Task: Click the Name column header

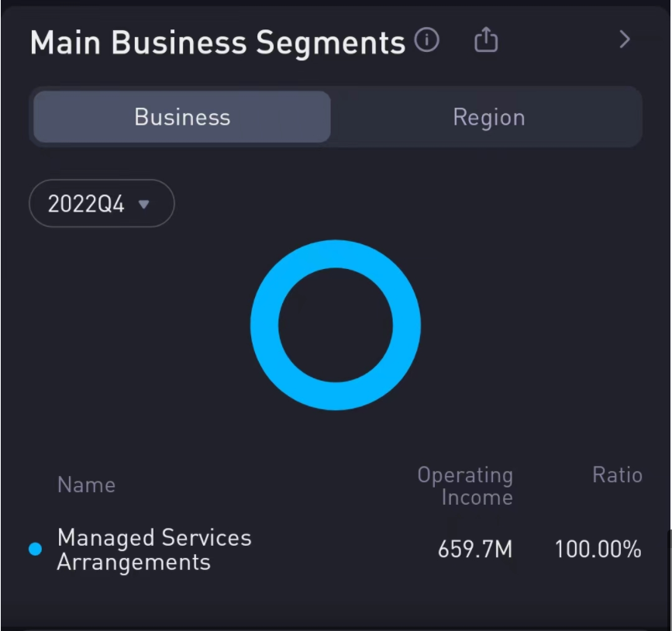Action: click(86, 485)
